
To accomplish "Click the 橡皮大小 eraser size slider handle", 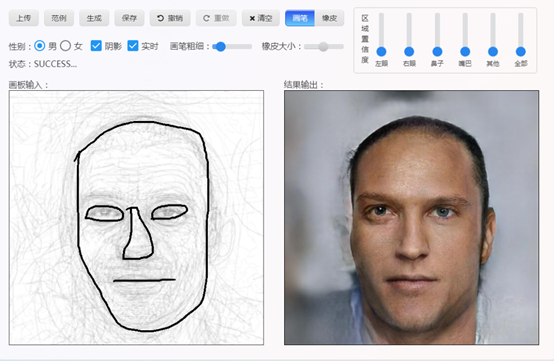I will 323,47.
